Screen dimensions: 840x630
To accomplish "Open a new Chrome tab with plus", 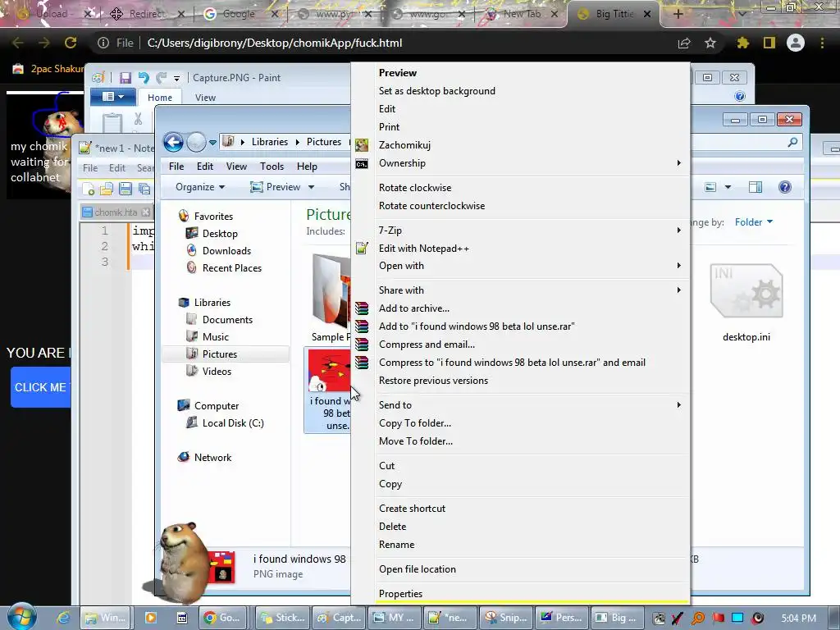I will point(678,14).
